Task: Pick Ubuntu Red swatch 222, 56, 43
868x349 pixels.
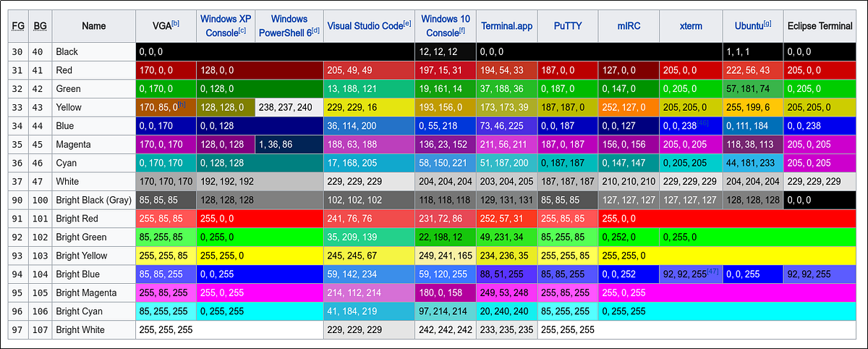Action: point(753,70)
